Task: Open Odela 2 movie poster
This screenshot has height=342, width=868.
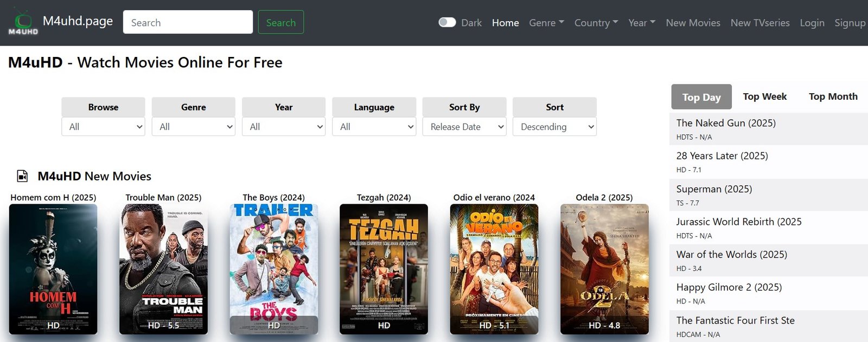Action: point(604,269)
